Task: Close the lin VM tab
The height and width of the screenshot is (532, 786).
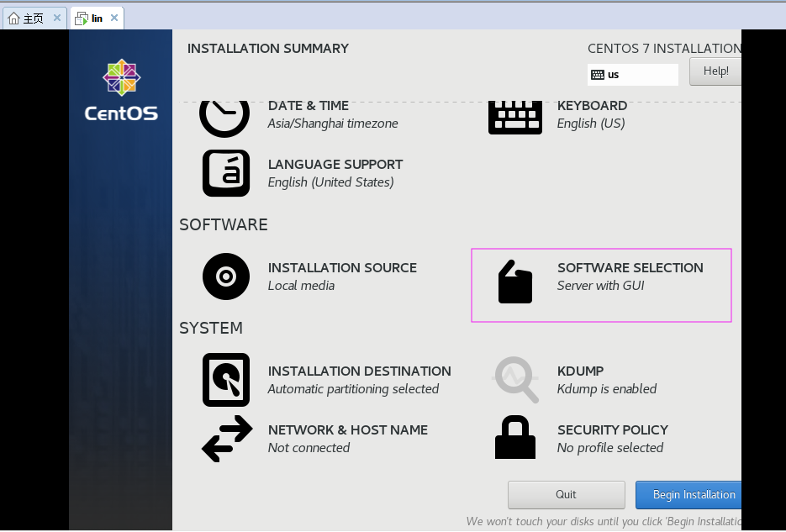Action: (x=114, y=18)
